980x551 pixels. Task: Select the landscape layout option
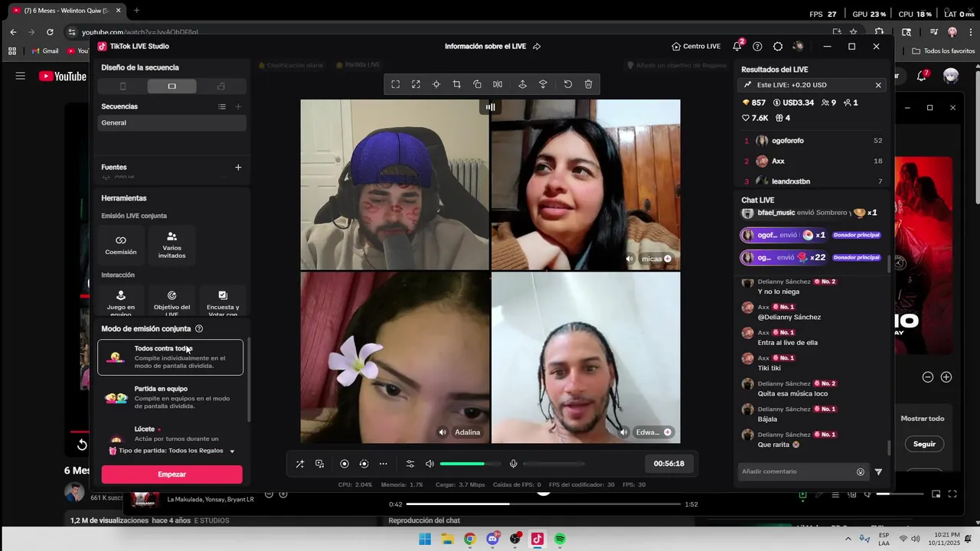(171, 86)
